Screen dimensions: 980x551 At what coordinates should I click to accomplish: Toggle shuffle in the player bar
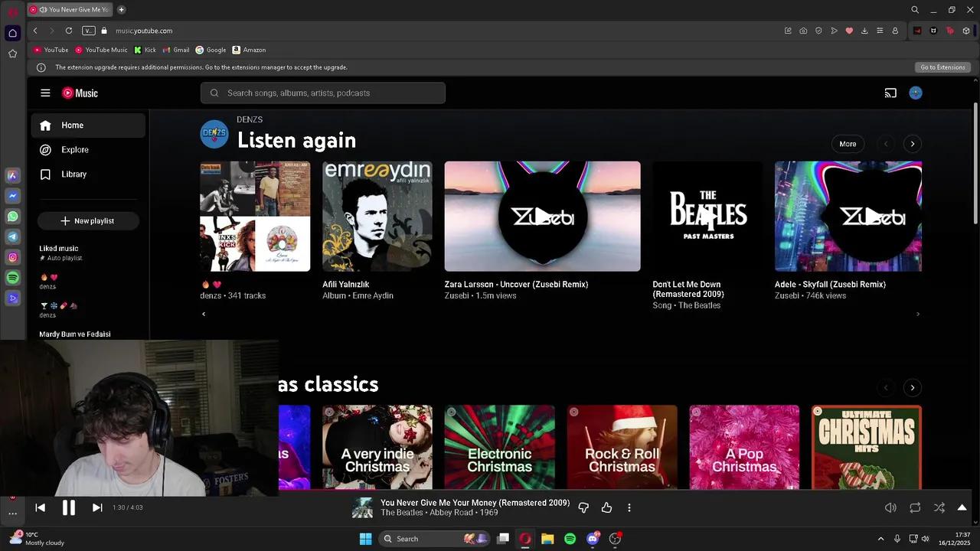(939, 507)
